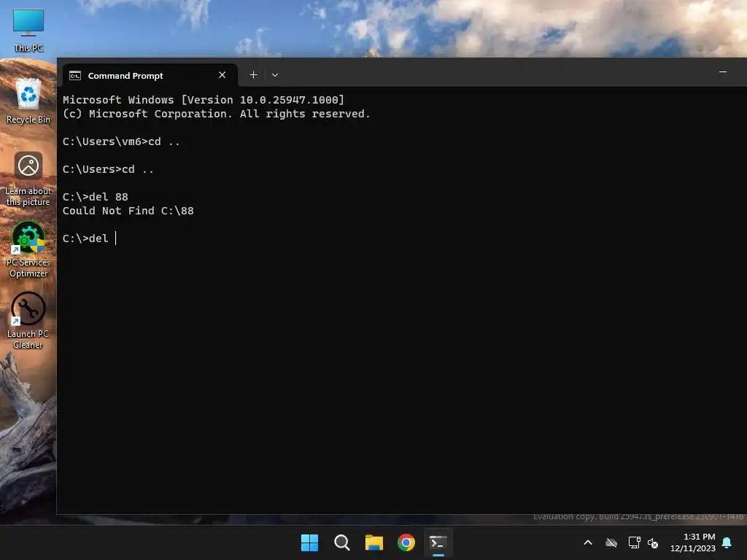Viewport: 747px width, 560px height.
Task: Click the Microsoft Windows version line
Action: coord(204,99)
